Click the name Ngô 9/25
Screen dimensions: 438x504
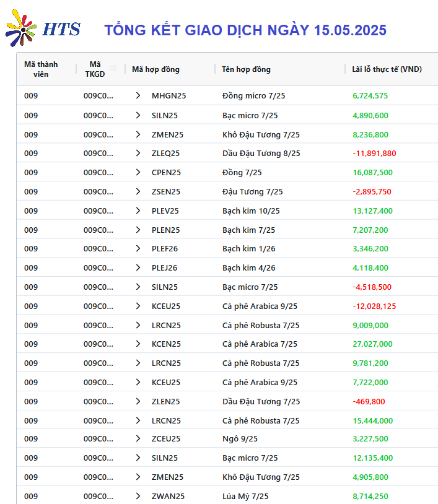pyautogui.click(x=240, y=439)
